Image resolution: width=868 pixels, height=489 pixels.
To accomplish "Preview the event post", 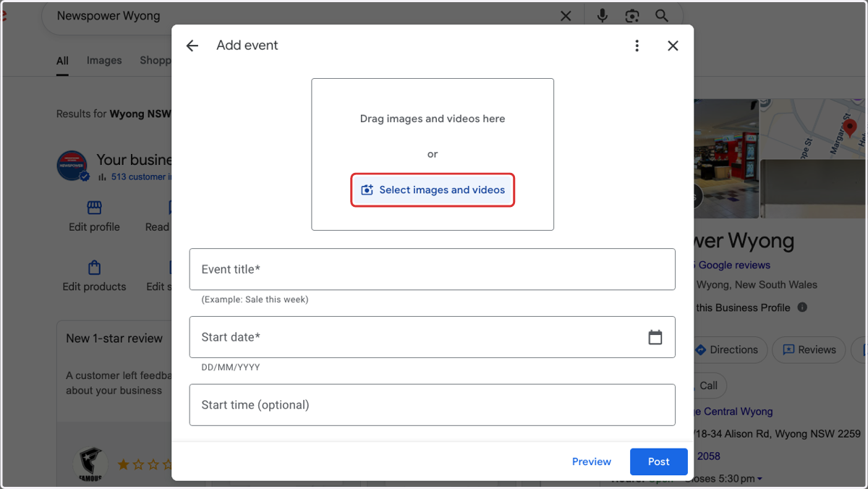I will [592, 462].
